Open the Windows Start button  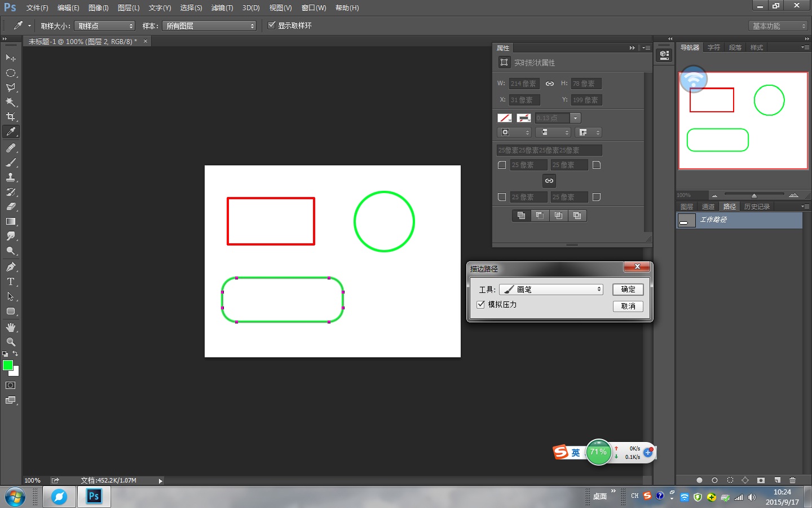click(15, 497)
